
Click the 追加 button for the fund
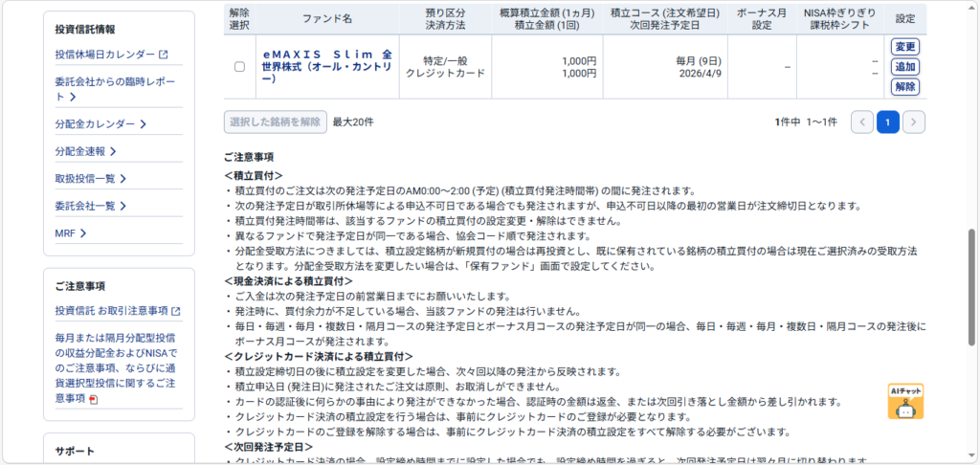pos(904,67)
